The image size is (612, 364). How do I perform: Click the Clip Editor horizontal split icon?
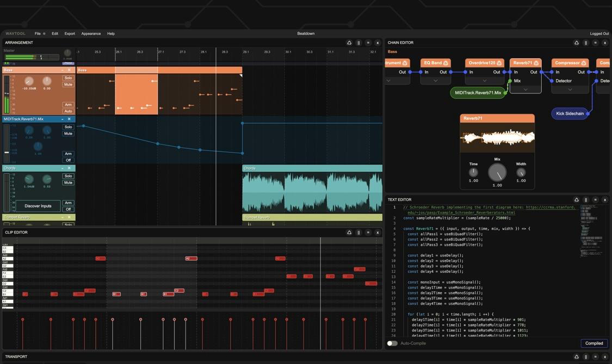[x=368, y=233]
